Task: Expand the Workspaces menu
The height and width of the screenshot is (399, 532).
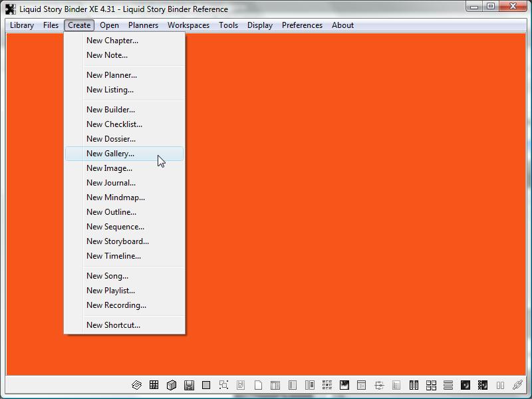Action: pos(188,25)
